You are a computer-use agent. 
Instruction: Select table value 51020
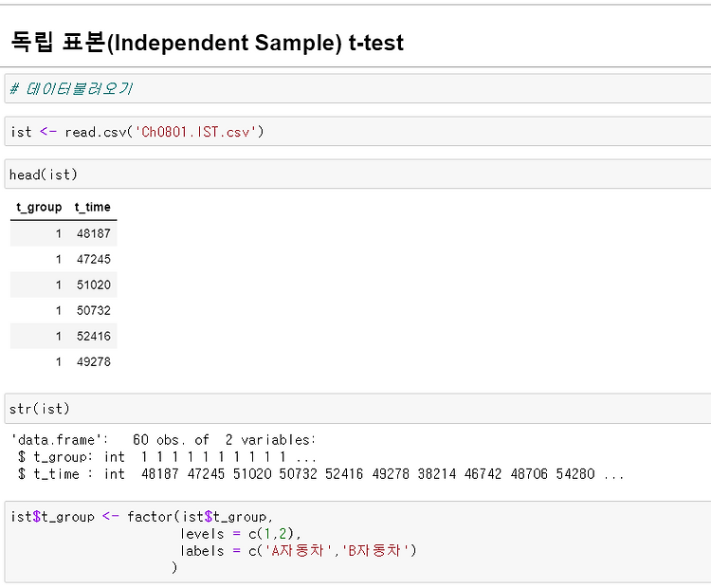(94, 285)
